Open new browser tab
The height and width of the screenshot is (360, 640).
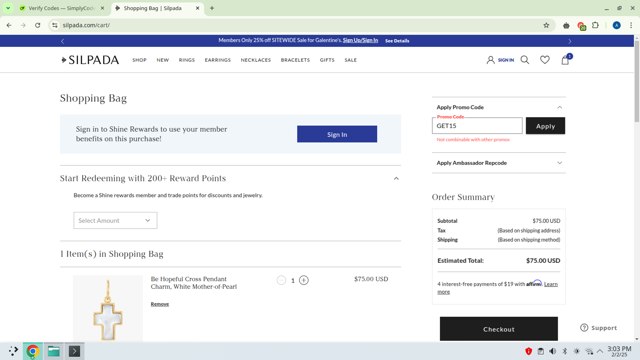(x=211, y=8)
